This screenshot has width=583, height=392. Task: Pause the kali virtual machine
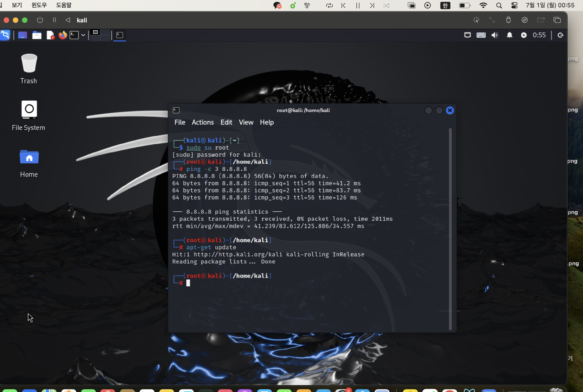(54, 20)
